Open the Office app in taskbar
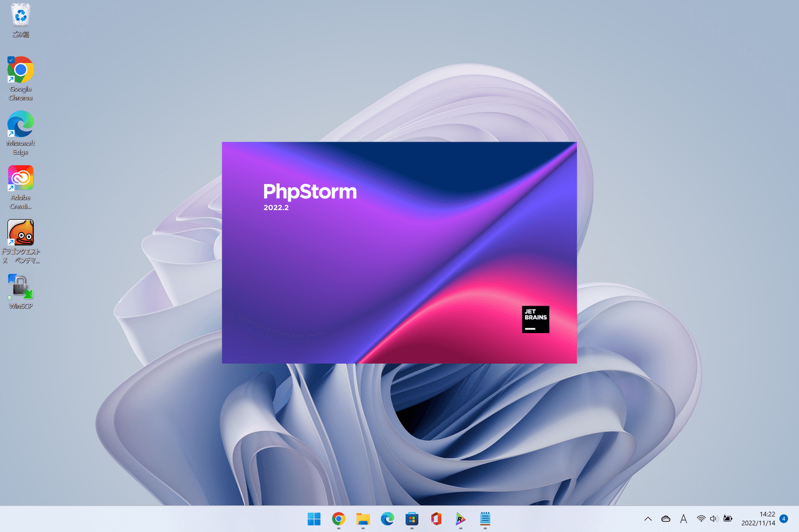799x532 pixels. point(436,518)
